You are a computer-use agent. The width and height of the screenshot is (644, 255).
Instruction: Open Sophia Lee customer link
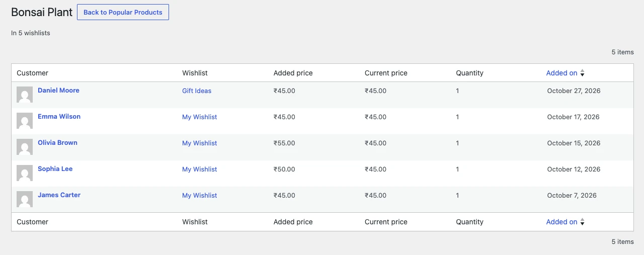[55, 169]
